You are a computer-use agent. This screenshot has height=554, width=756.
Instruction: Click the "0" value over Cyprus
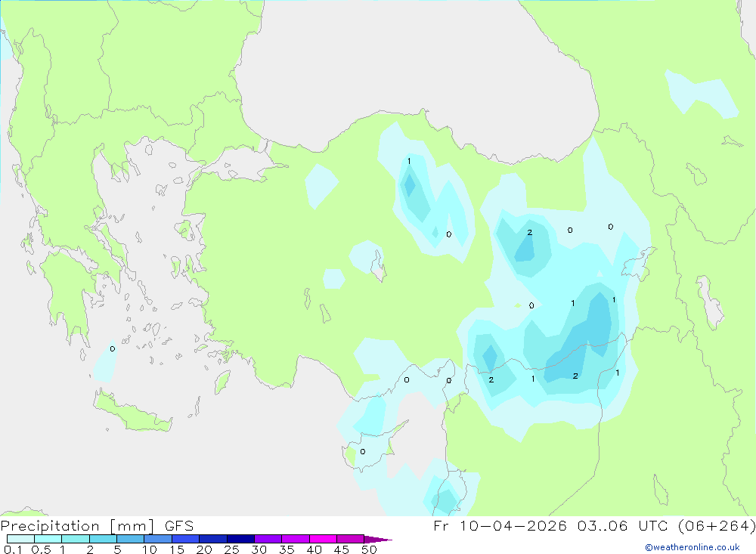pos(363,452)
